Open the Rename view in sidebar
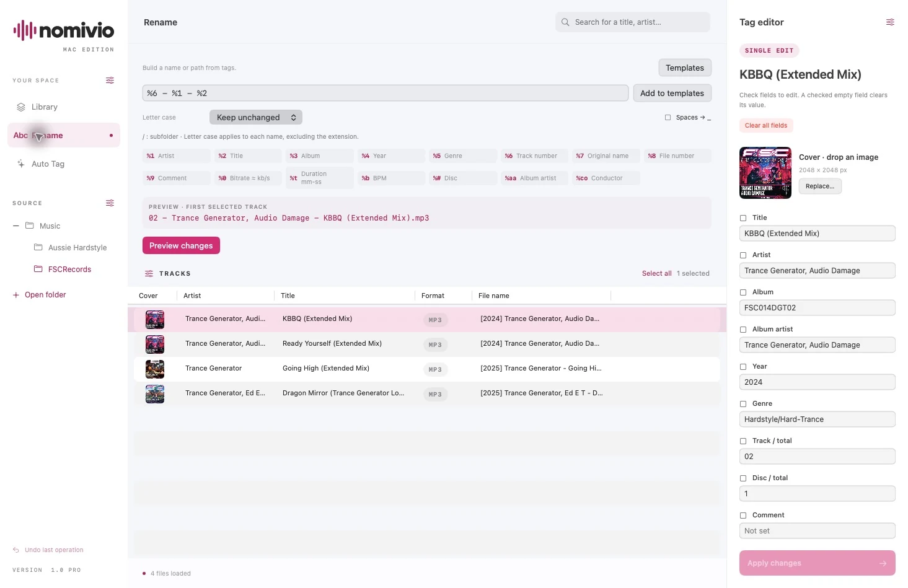The height and width of the screenshot is (588, 908). click(64, 135)
